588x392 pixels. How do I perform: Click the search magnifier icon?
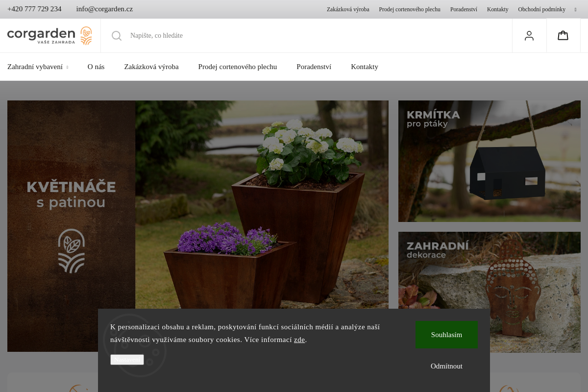(x=117, y=36)
